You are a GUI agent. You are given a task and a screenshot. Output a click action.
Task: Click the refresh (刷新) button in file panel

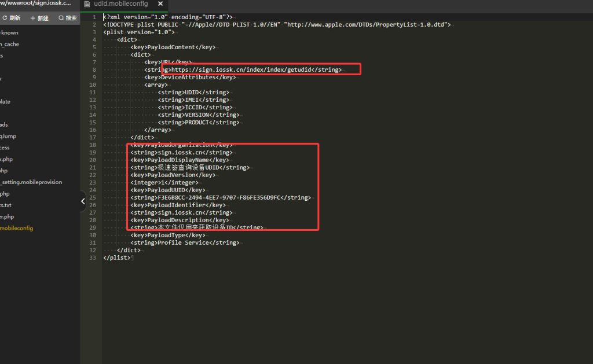tap(10, 18)
